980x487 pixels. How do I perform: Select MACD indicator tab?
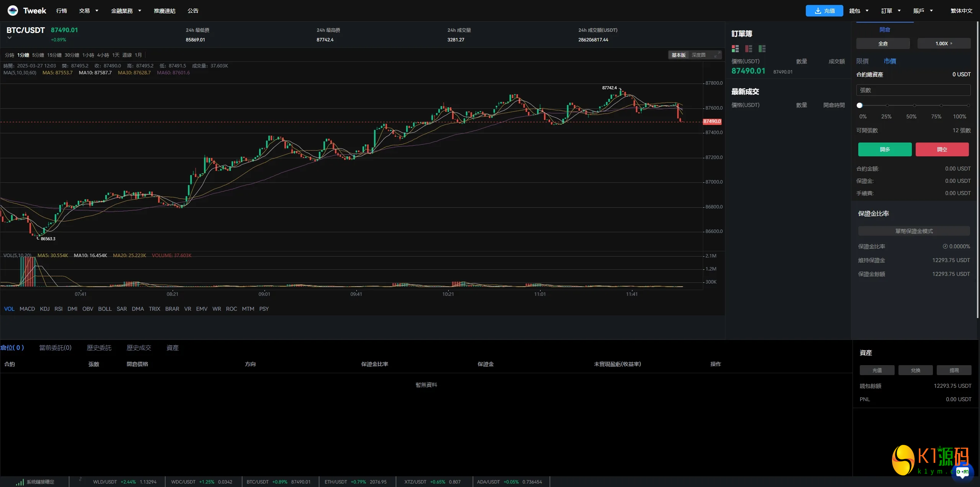coord(27,309)
